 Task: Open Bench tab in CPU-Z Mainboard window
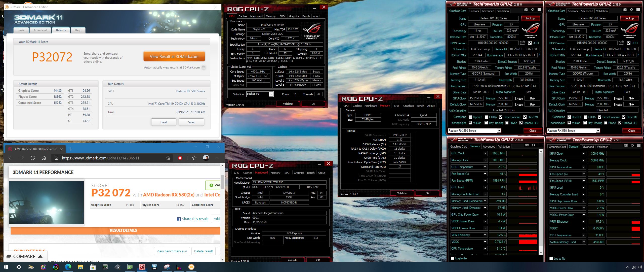[x=311, y=173]
